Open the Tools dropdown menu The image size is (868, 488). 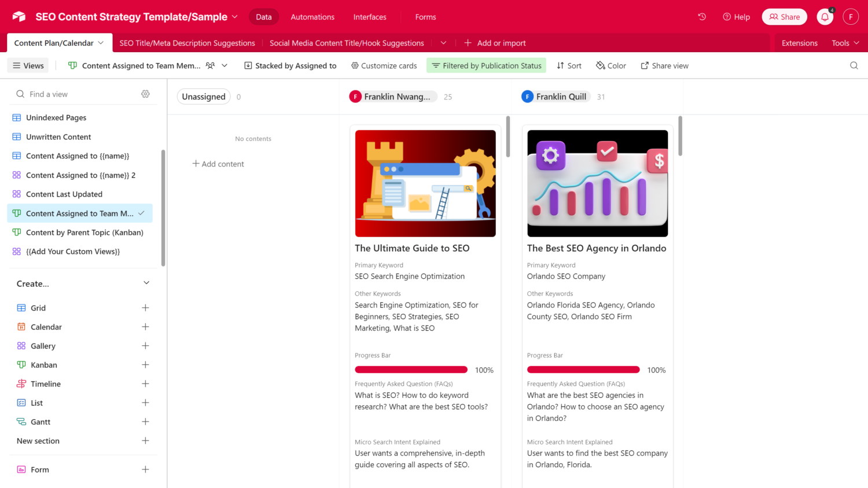845,43
